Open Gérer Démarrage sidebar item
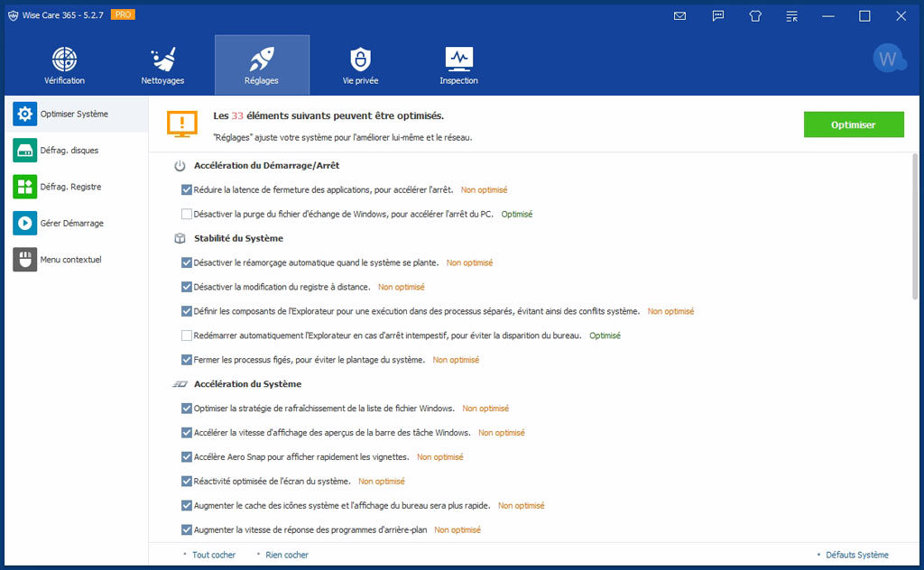 [x=77, y=223]
